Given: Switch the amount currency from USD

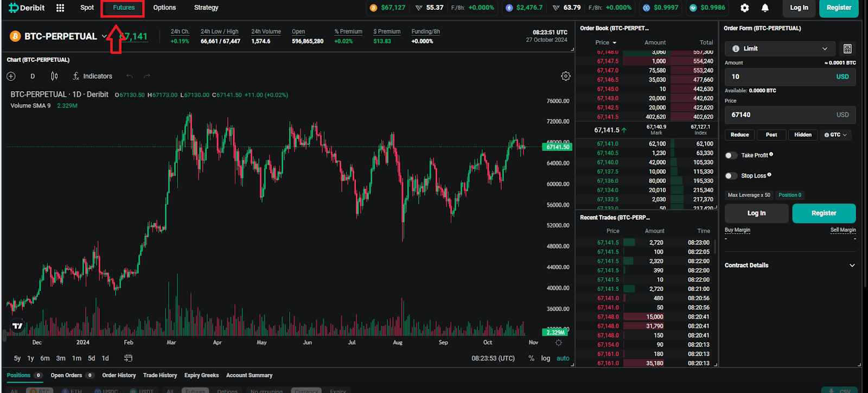Looking at the screenshot, I should tap(843, 77).
